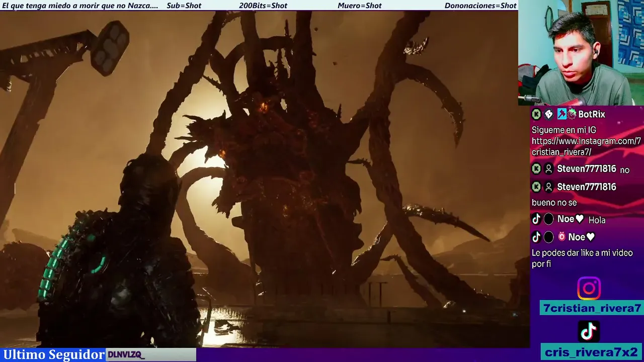
Task: Click the pink badge before Noe's name
Action: tap(561, 237)
